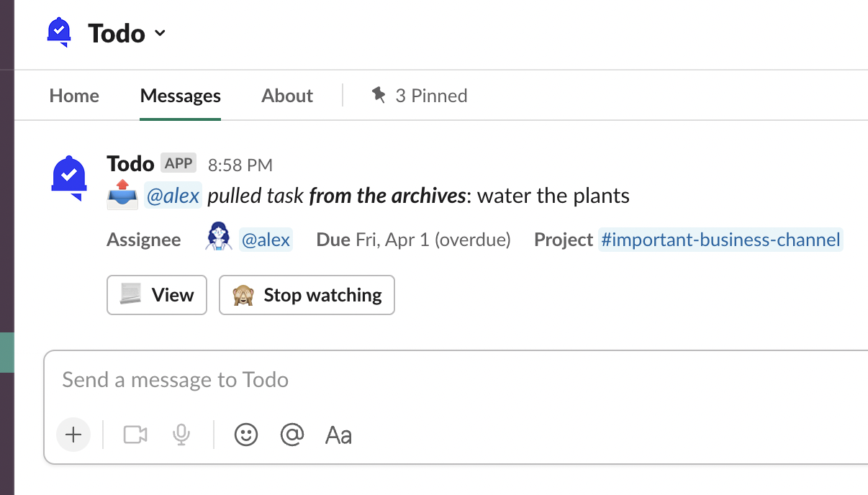
Task: Open the About tab
Action: pos(287,96)
